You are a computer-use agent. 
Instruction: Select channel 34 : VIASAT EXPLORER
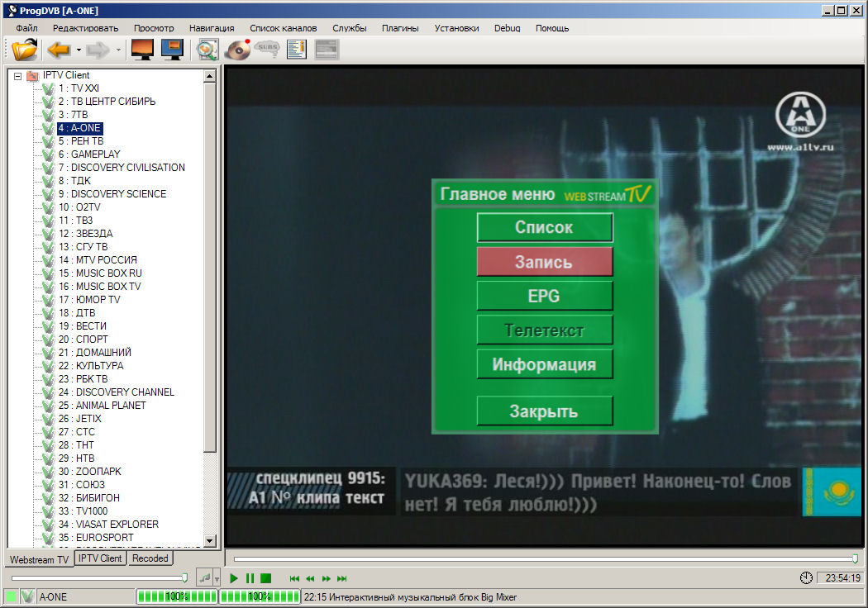[108, 525]
